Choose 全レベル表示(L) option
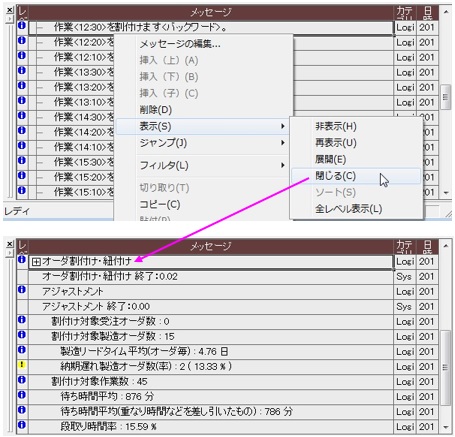 [x=348, y=209]
